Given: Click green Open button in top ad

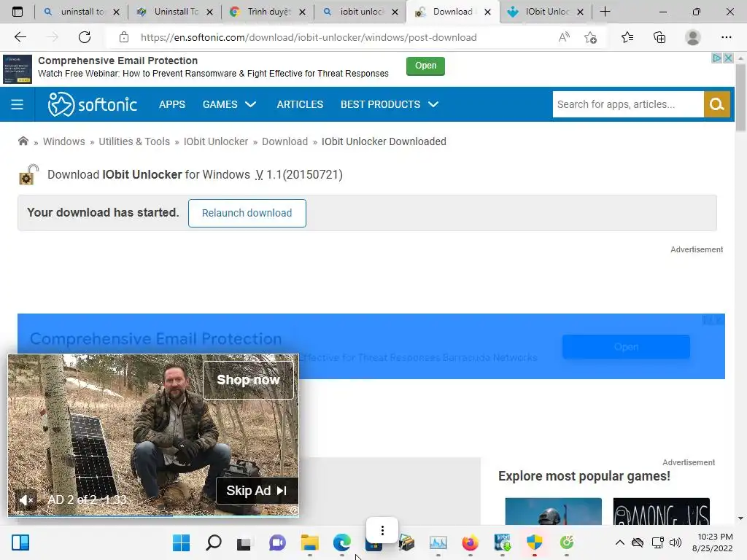Looking at the screenshot, I should click(425, 66).
